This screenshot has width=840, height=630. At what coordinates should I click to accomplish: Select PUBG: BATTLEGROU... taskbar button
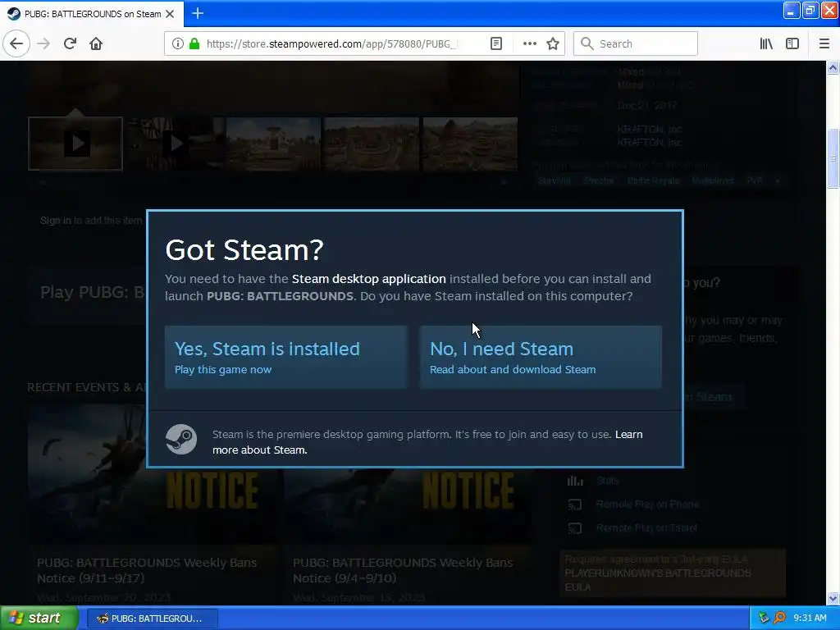tap(153, 619)
